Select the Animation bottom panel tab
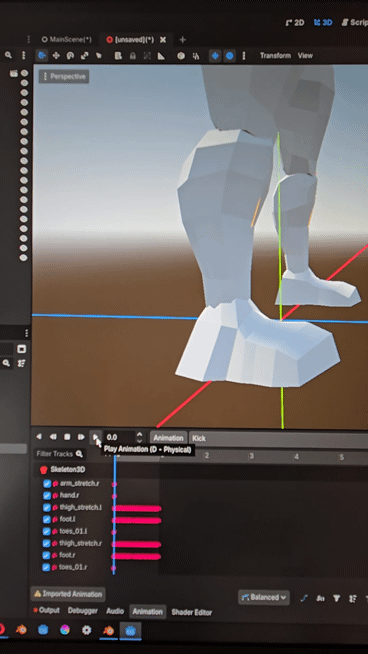Image resolution: width=368 pixels, height=654 pixels. coord(148,612)
